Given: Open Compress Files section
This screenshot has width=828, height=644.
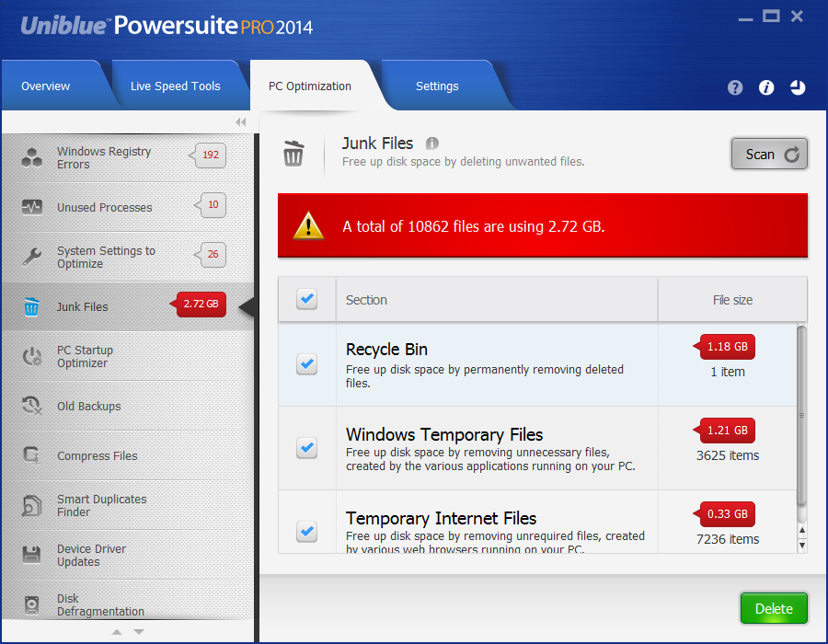Looking at the screenshot, I should click(x=128, y=455).
